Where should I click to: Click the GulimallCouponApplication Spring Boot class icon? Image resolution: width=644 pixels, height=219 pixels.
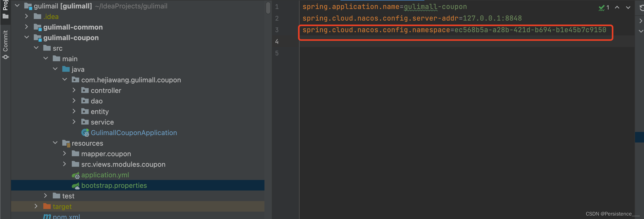point(85,132)
